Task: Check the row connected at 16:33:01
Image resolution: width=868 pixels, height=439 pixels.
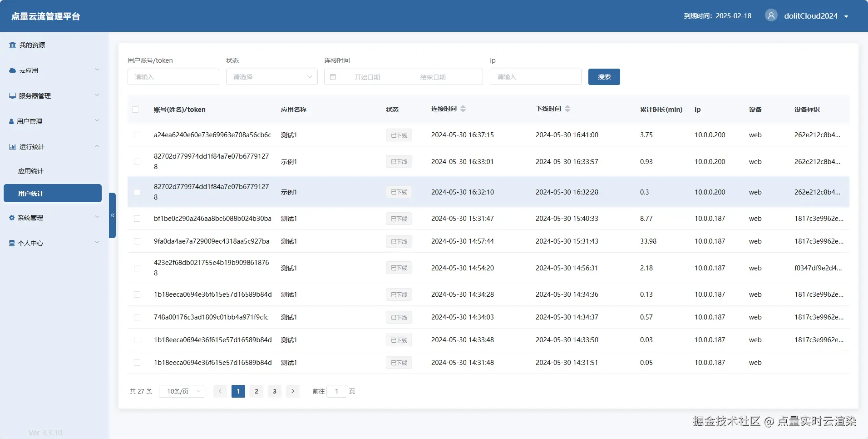Action: [137, 162]
